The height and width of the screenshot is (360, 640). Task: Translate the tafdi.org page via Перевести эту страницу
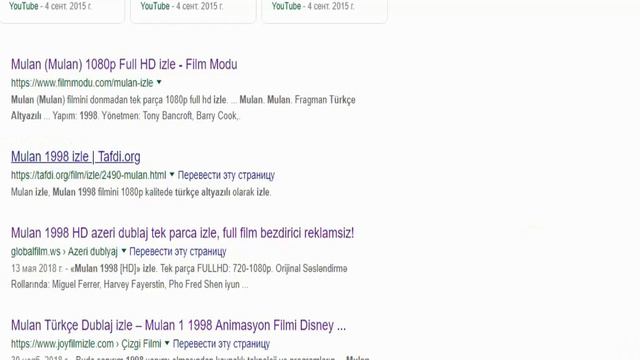(x=226, y=175)
